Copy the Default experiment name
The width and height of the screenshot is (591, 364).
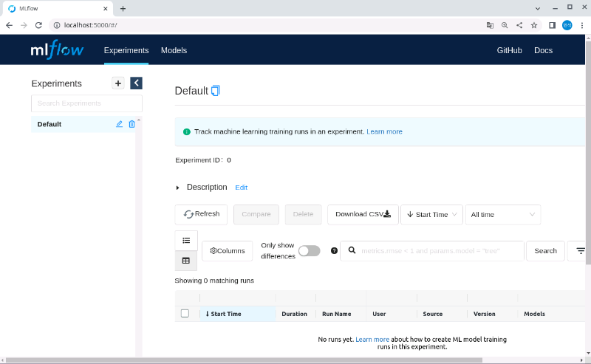(215, 91)
